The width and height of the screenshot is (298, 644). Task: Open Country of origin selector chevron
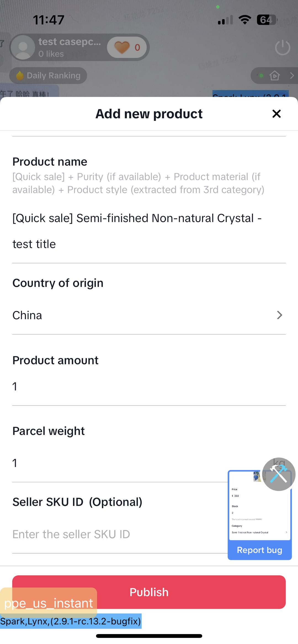[x=280, y=315]
